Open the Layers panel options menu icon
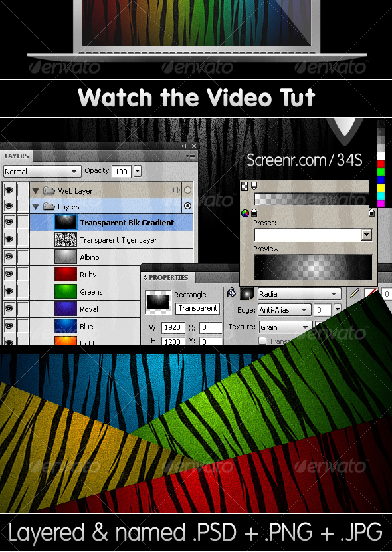Viewport: 392px width, 552px height. (x=191, y=156)
